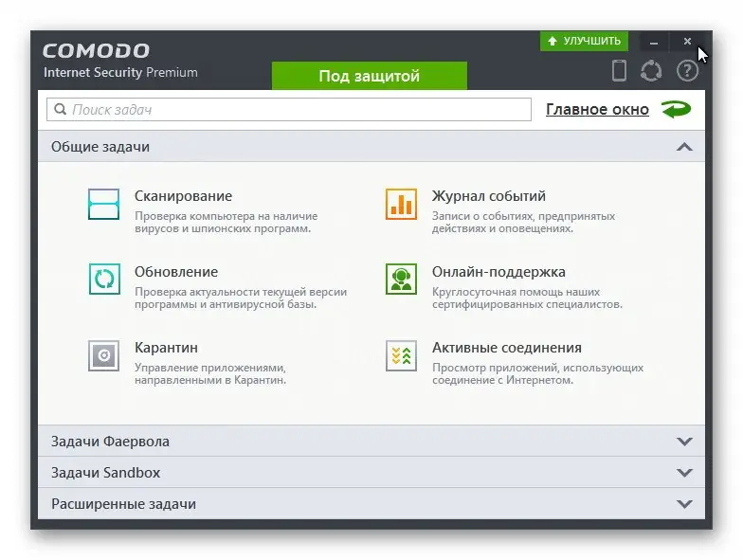Close the Comodo window
This screenshot has width=743, height=560.
tap(687, 42)
